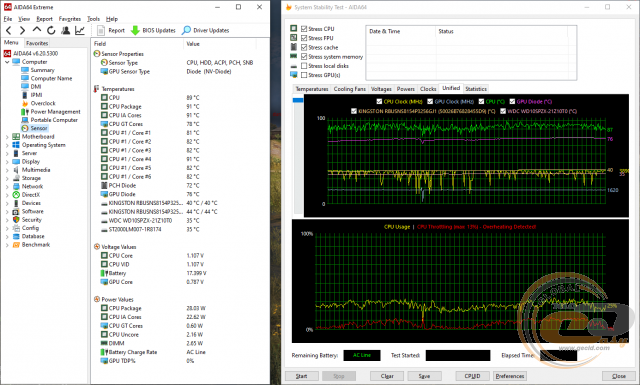640x385 pixels.
Task: Open Preferences in Stability Test
Action: [x=510, y=376]
